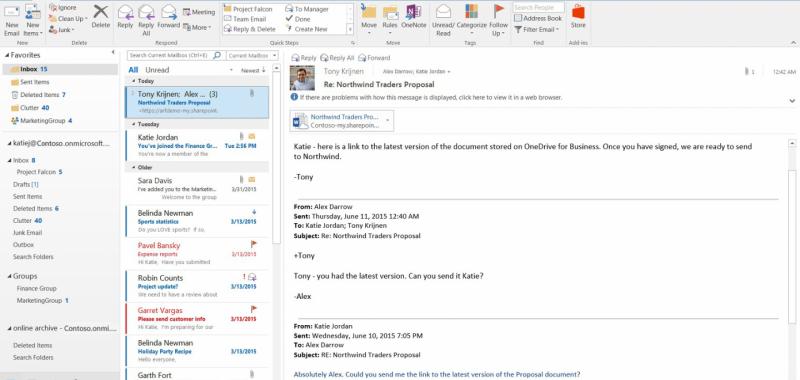Click the flag on the Garret Vargas message
This screenshot has width=800, height=380.
click(254, 309)
